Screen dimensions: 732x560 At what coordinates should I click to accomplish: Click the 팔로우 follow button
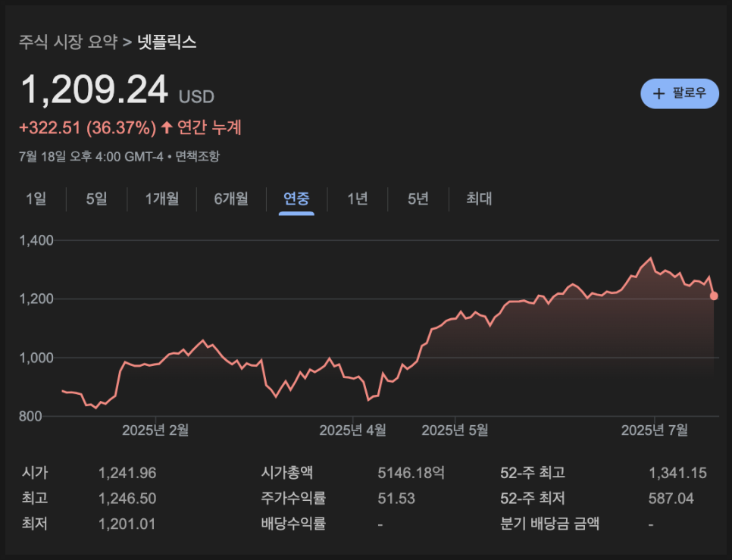[680, 93]
